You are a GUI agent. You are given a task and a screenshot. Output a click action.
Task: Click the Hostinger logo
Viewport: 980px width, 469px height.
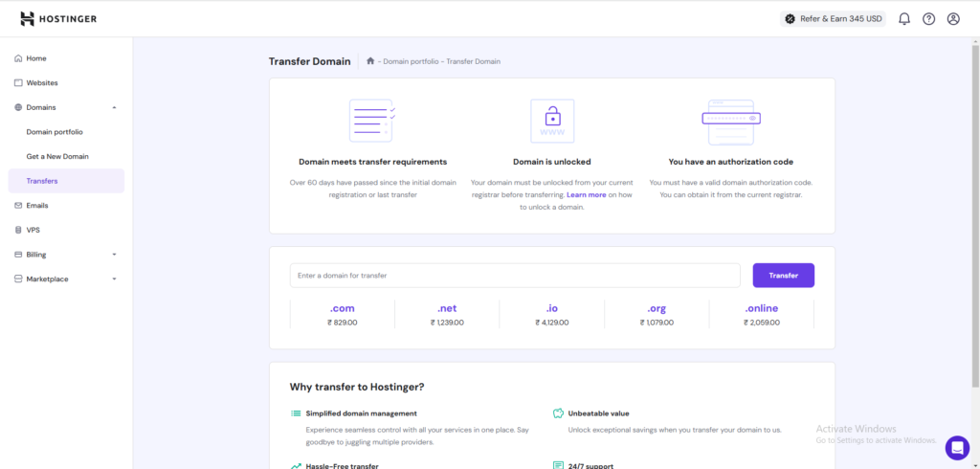tap(58, 19)
